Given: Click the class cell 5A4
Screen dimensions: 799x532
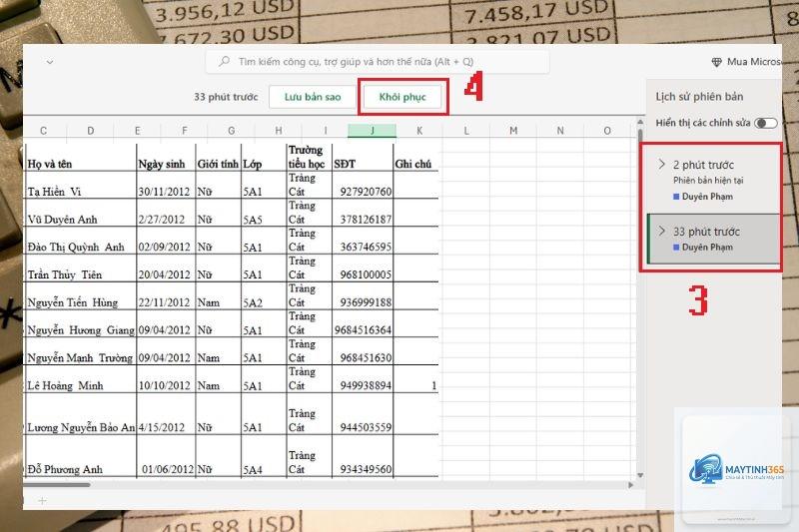Looking at the screenshot, I should pos(264,455).
